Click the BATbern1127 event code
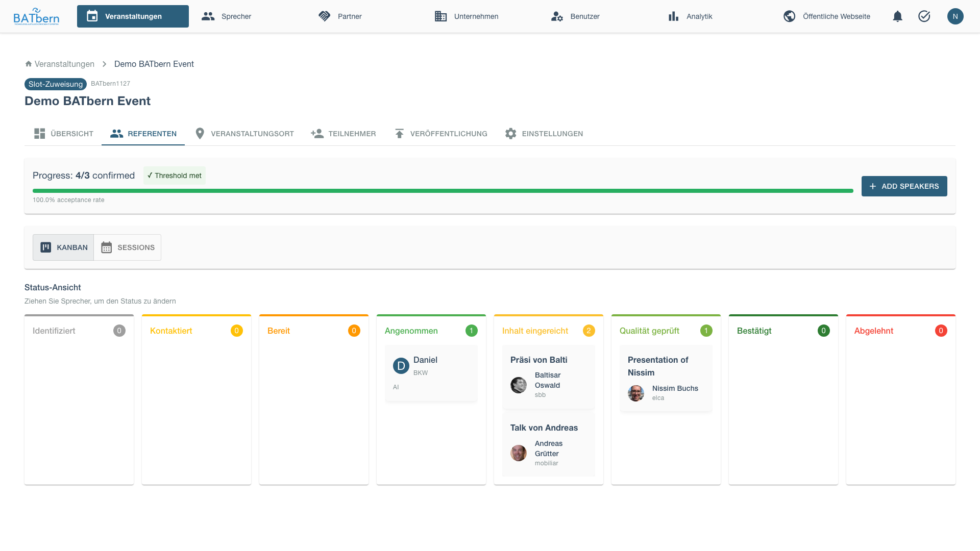This screenshot has width=980, height=551. [111, 84]
